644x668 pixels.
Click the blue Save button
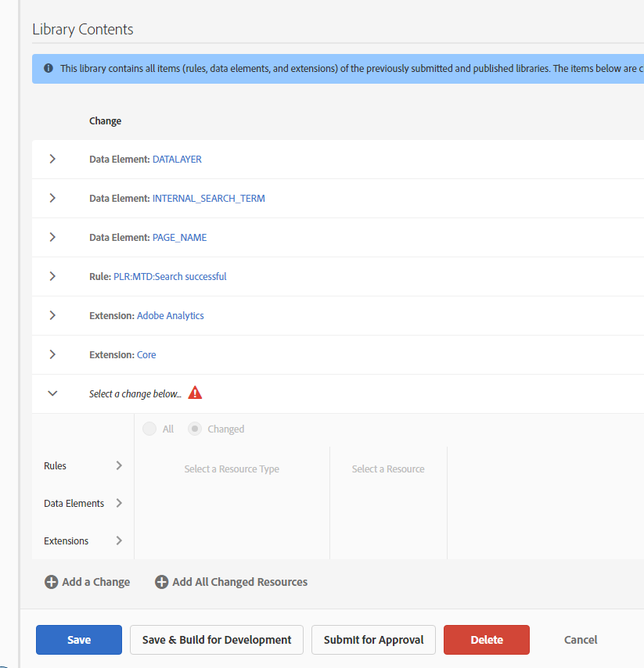pyautogui.click(x=79, y=640)
